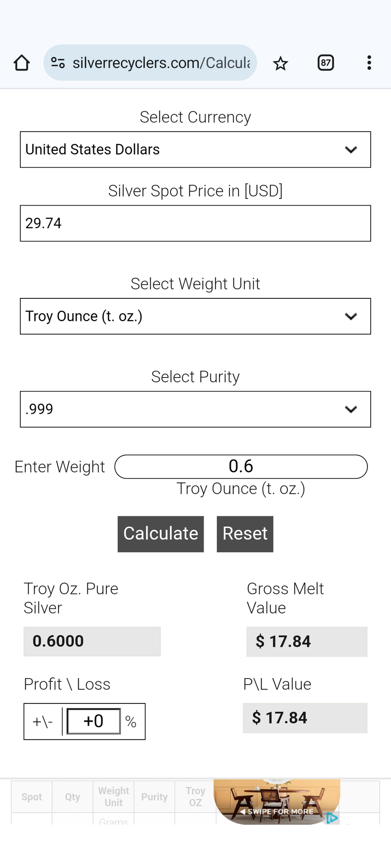Click the Troy Oz. Pure Silver result
The image size is (391, 868).
92,641
